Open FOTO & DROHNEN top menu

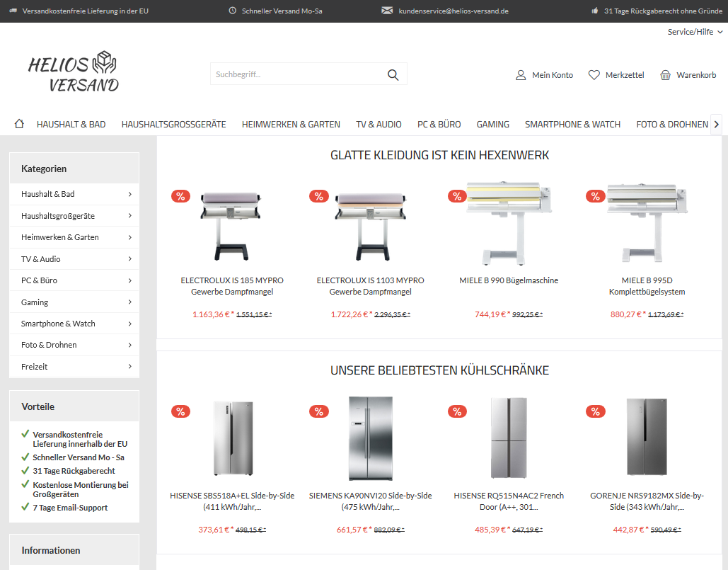click(x=672, y=125)
